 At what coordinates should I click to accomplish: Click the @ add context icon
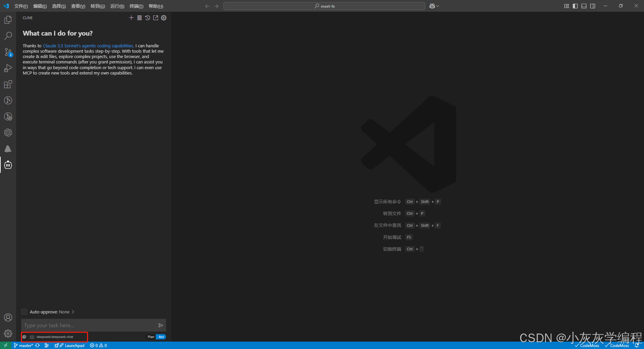24,337
